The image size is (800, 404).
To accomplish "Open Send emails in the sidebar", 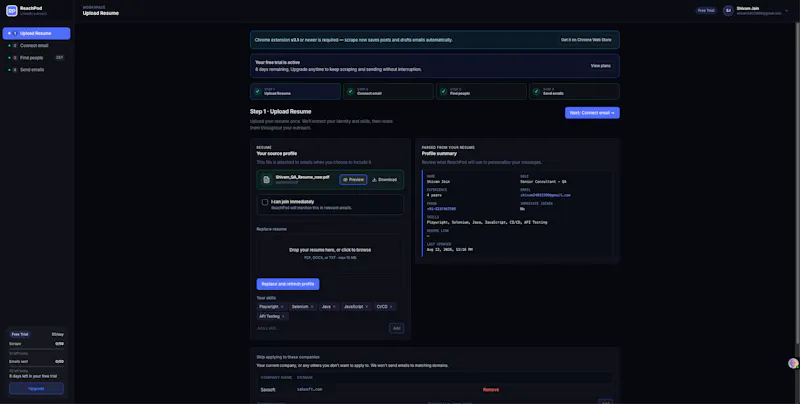I will 36,70.
